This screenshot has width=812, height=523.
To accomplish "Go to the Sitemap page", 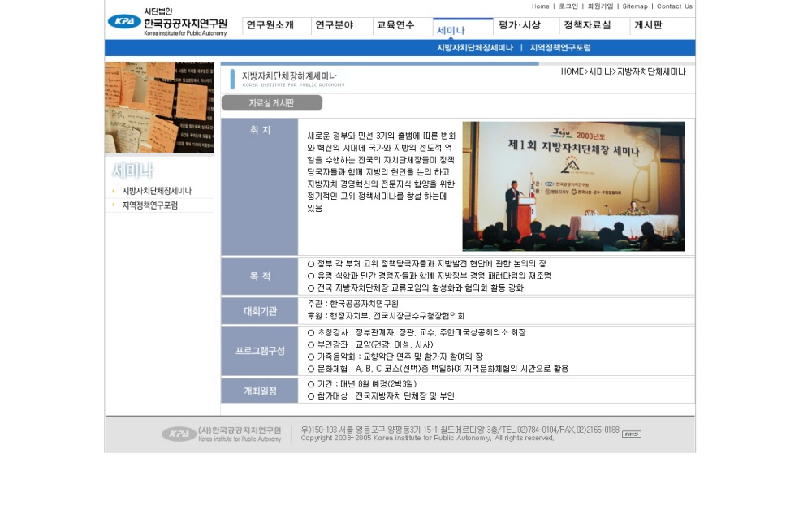I will click(635, 6).
